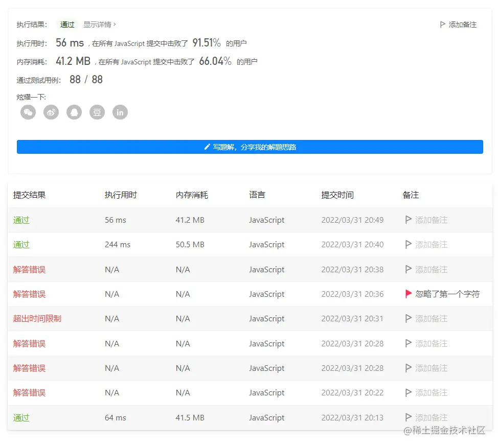The height and width of the screenshot is (448, 498).
Task: Click the 提交时间 column header
Action: click(x=337, y=195)
